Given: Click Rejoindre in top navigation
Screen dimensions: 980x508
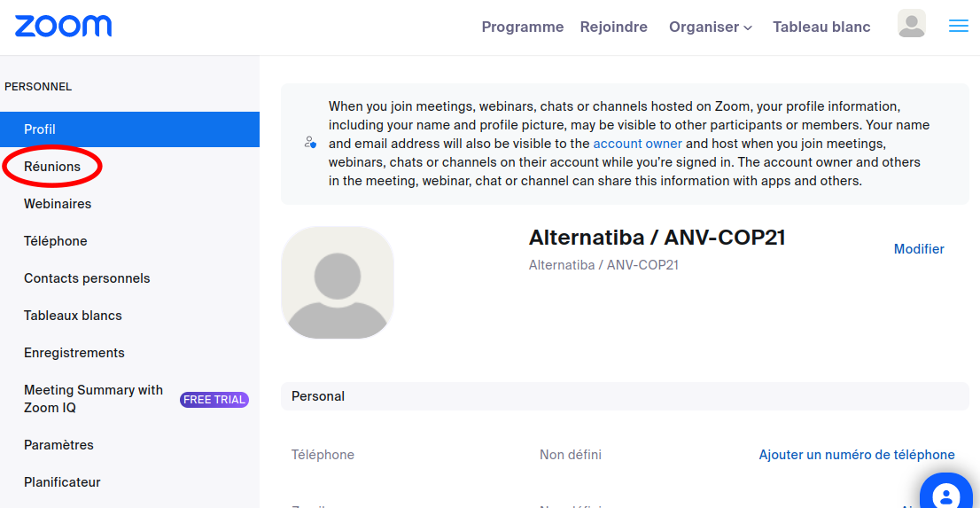Looking at the screenshot, I should 613,27.
